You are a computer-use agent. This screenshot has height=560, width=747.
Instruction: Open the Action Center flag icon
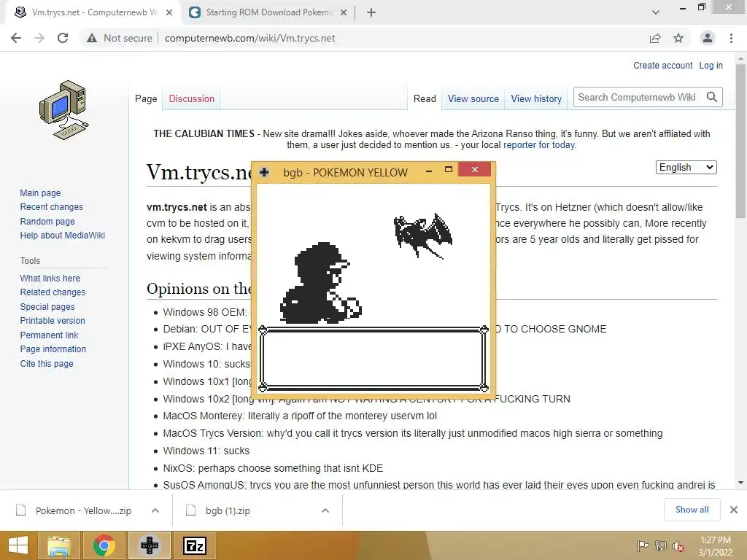[x=643, y=546]
